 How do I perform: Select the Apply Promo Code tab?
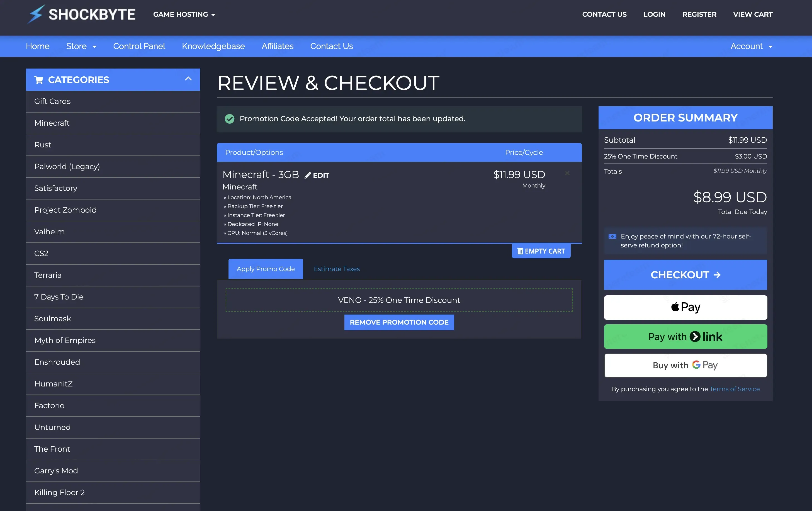point(266,269)
